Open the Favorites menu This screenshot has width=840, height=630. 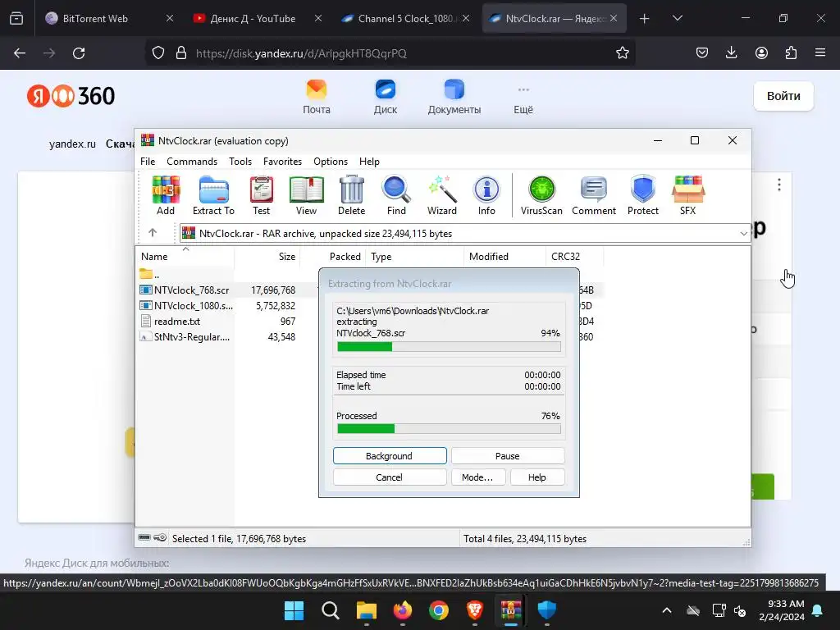click(282, 162)
